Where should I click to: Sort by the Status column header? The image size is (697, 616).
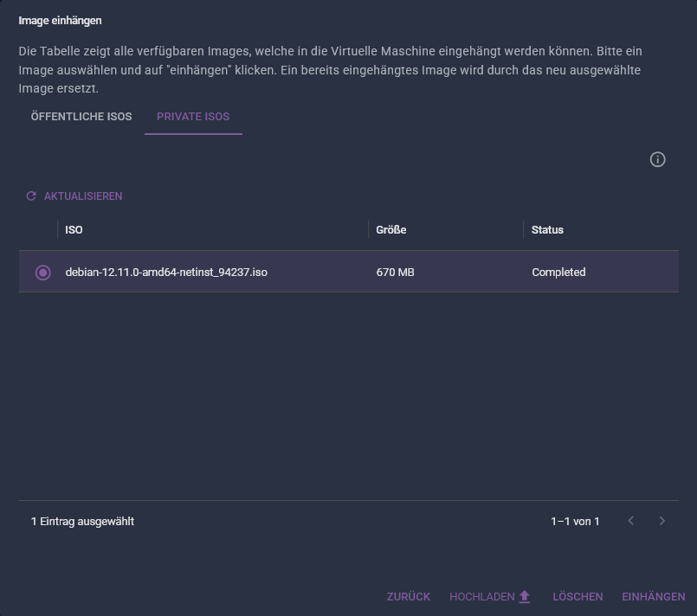pos(547,229)
